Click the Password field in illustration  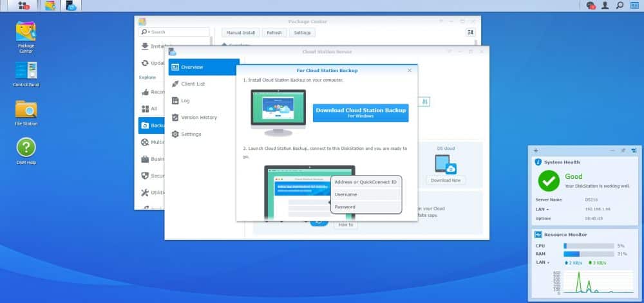[x=366, y=207]
